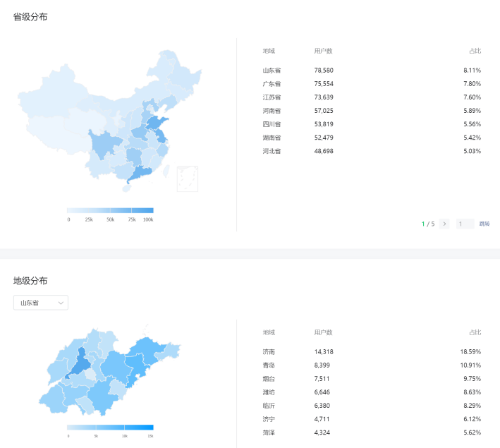The image size is (500, 448).
Task: Select the 河南省 table row
Action: pyautogui.click(x=372, y=111)
